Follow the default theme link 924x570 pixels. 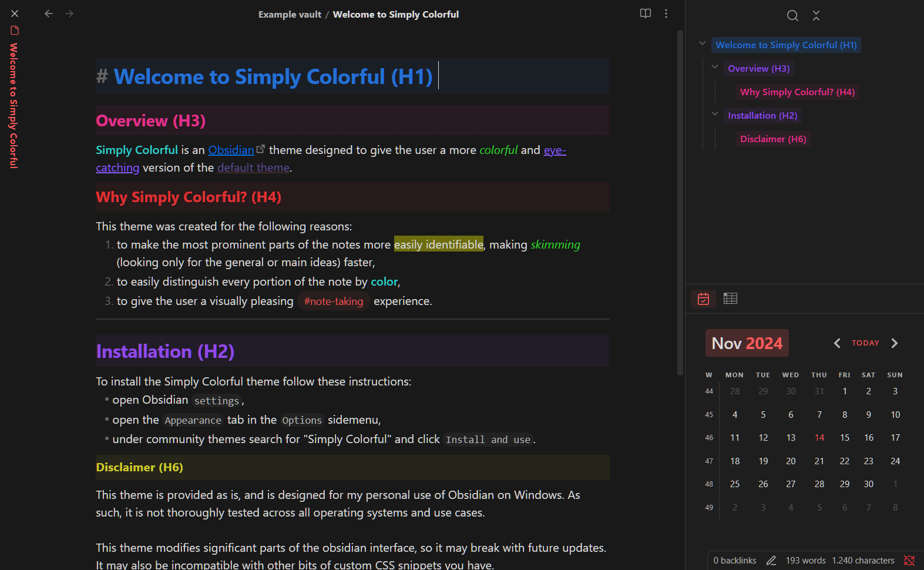point(253,167)
